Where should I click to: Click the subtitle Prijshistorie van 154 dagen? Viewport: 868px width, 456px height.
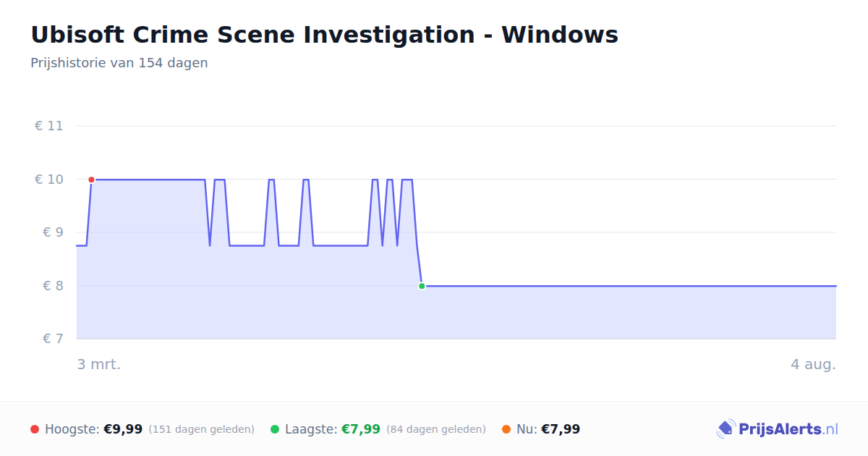(119, 63)
